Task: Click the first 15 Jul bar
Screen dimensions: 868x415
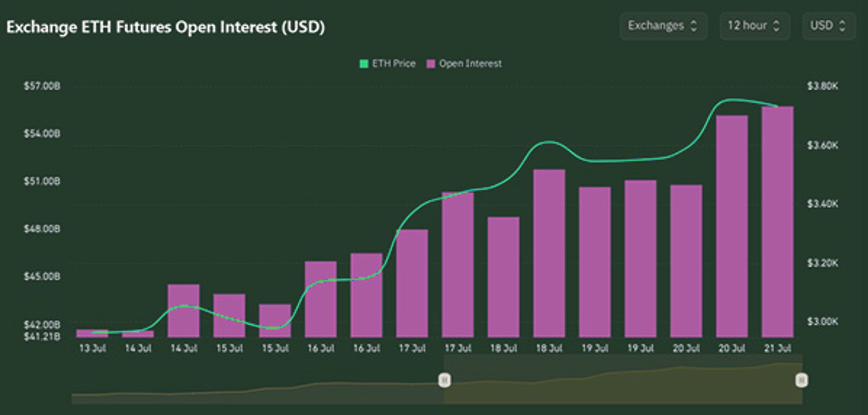Action: (x=229, y=316)
